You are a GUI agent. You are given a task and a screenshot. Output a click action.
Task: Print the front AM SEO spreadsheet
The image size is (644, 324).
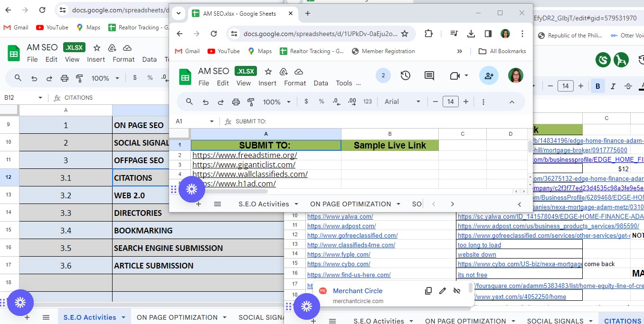[x=236, y=102]
